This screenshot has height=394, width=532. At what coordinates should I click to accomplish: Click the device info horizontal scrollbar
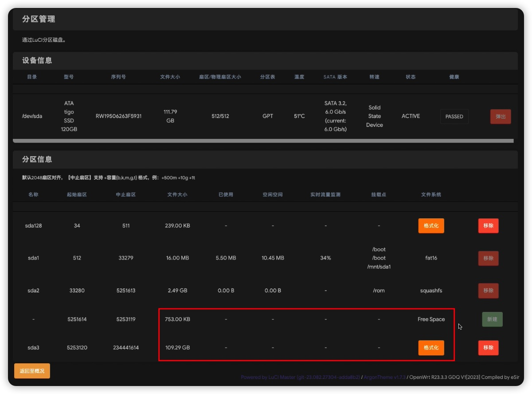coord(263,141)
